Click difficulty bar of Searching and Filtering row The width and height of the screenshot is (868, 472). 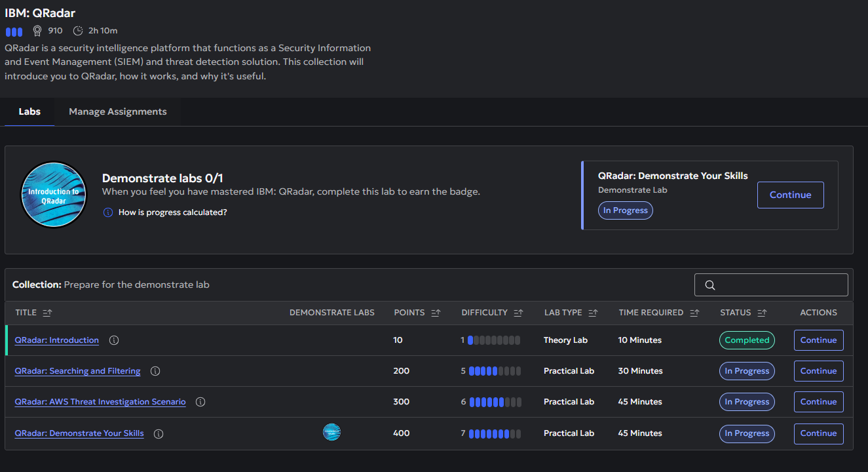(x=495, y=371)
